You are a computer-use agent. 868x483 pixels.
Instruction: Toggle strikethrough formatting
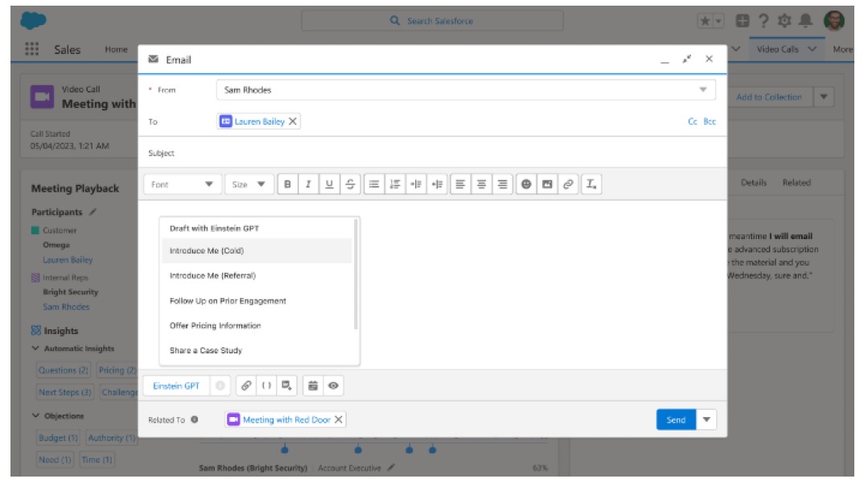click(x=349, y=184)
